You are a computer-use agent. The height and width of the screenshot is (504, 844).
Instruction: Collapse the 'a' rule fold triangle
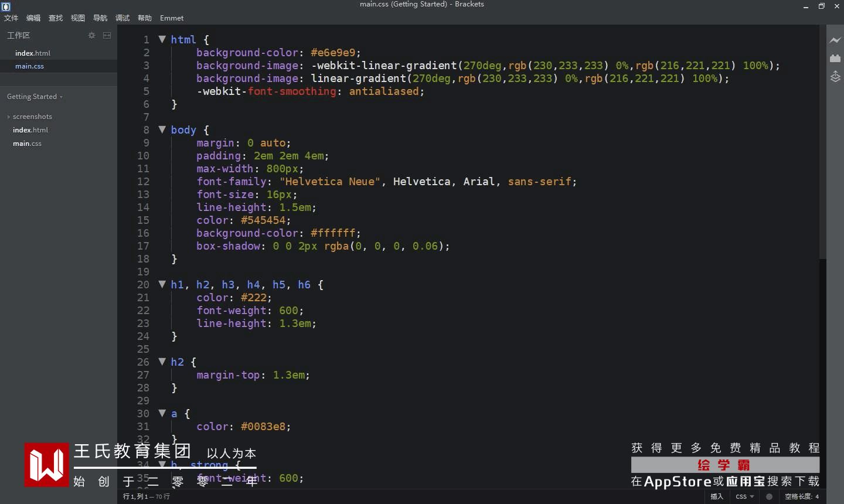pyautogui.click(x=162, y=413)
